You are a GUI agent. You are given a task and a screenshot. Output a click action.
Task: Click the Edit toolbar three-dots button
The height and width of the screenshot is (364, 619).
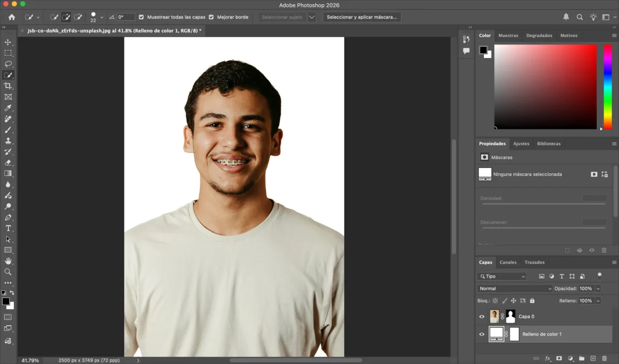(8, 283)
